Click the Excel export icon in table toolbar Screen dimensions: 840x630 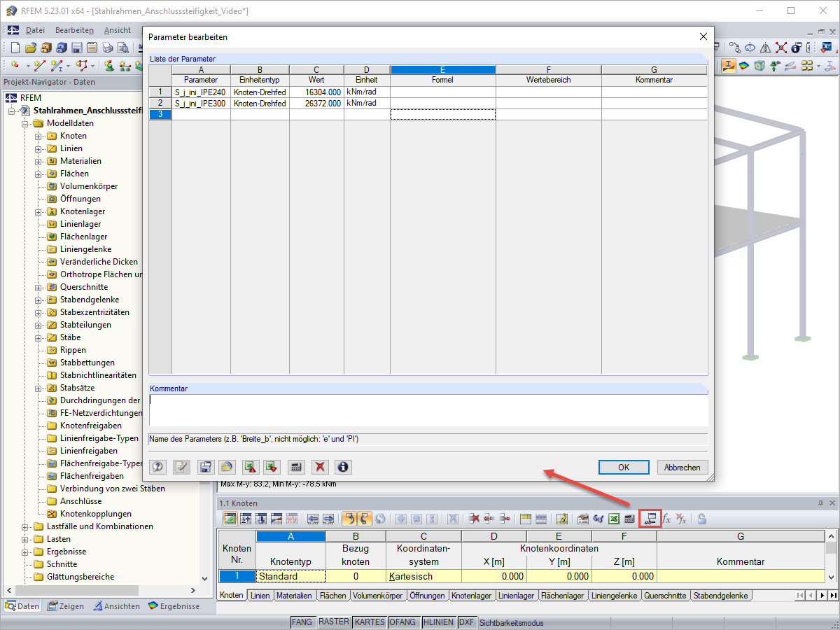pyautogui.click(x=614, y=519)
